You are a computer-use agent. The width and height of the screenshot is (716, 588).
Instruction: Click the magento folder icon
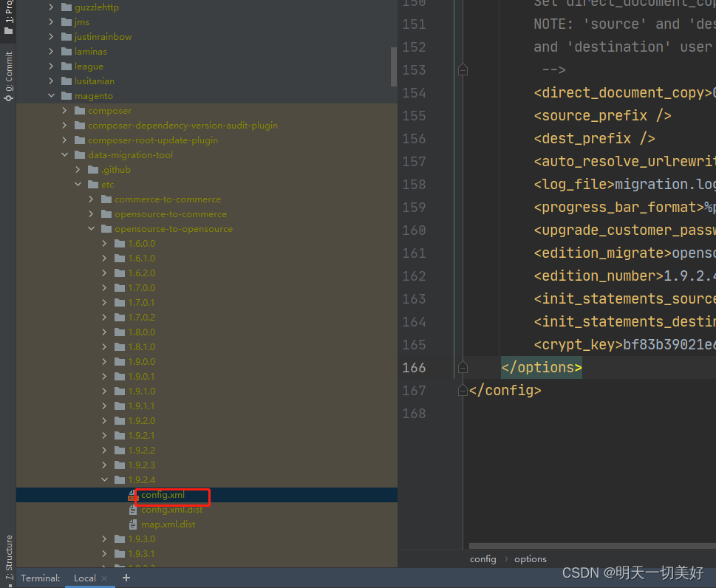coord(67,96)
